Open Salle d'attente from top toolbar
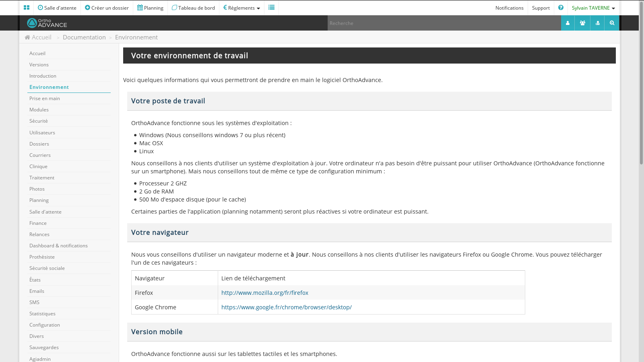Screen dimensions: 644x362 pyautogui.click(x=57, y=8)
